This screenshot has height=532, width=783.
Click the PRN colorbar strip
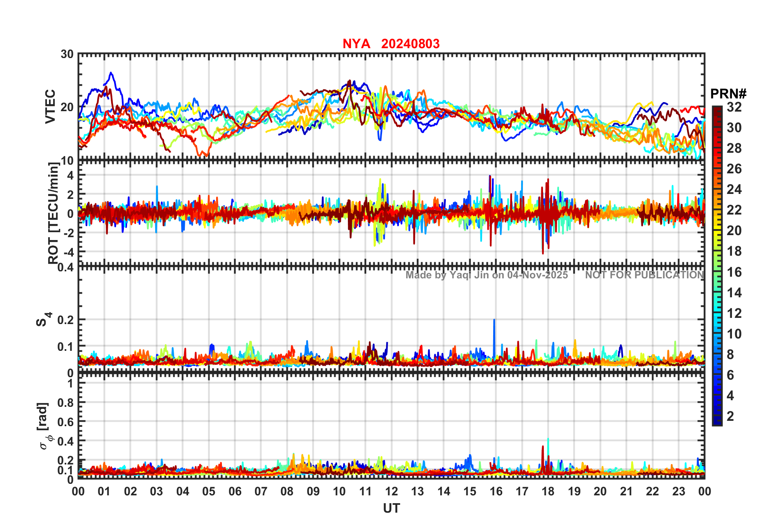click(x=717, y=266)
